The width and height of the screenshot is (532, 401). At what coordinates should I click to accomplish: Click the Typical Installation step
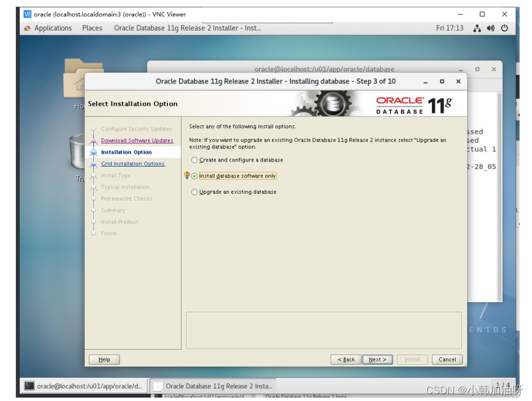coord(125,187)
